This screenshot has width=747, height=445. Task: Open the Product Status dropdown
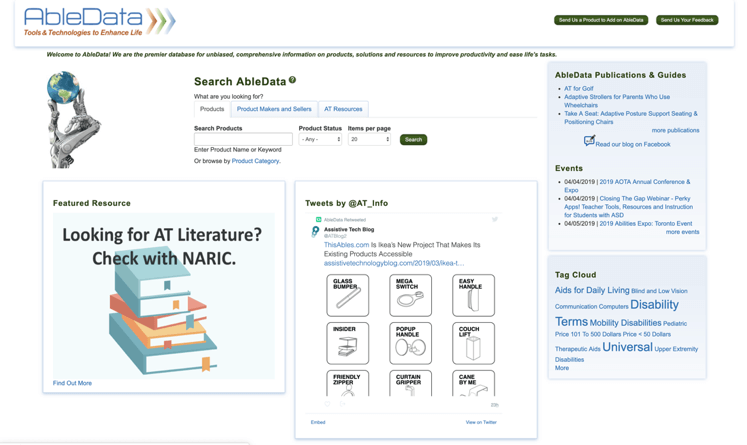(320, 139)
